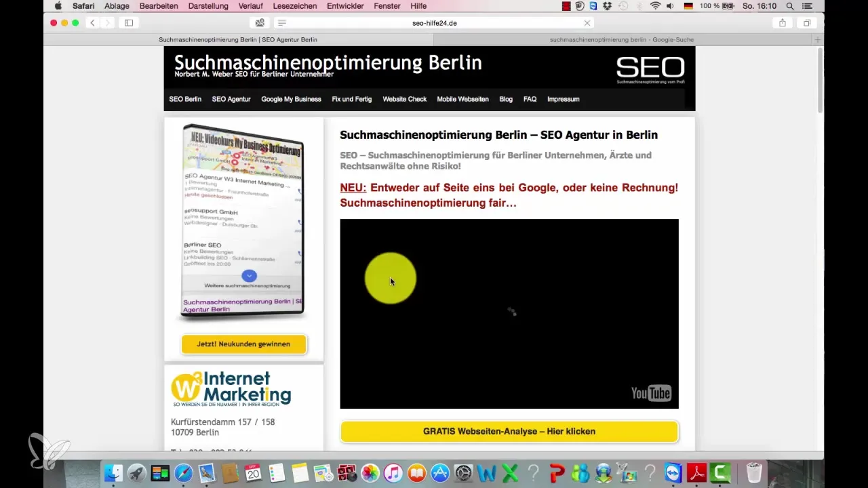Open the Share button in Safari toolbar
This screenshot has width=868, height=488.
pyautogui.click(x=783, y=22)
